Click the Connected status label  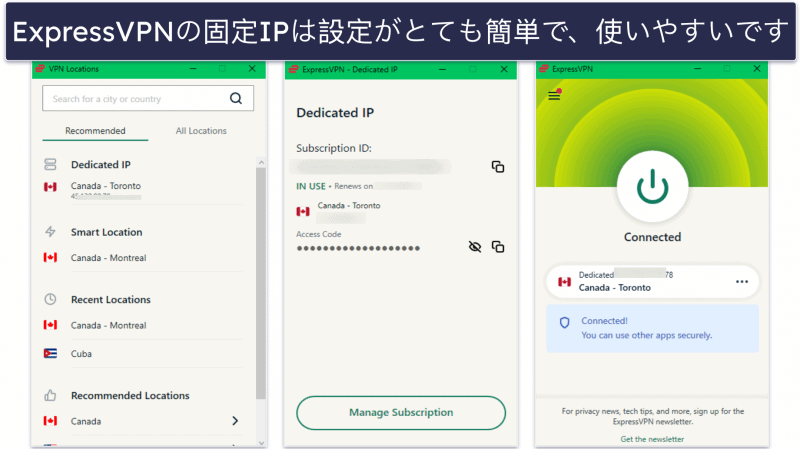point(653,237)
